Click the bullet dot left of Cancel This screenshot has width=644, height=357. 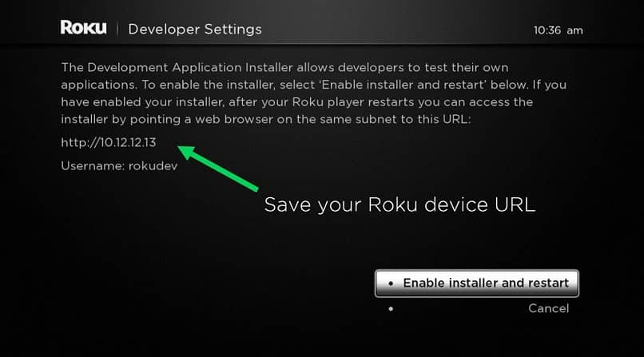point(391,308)
